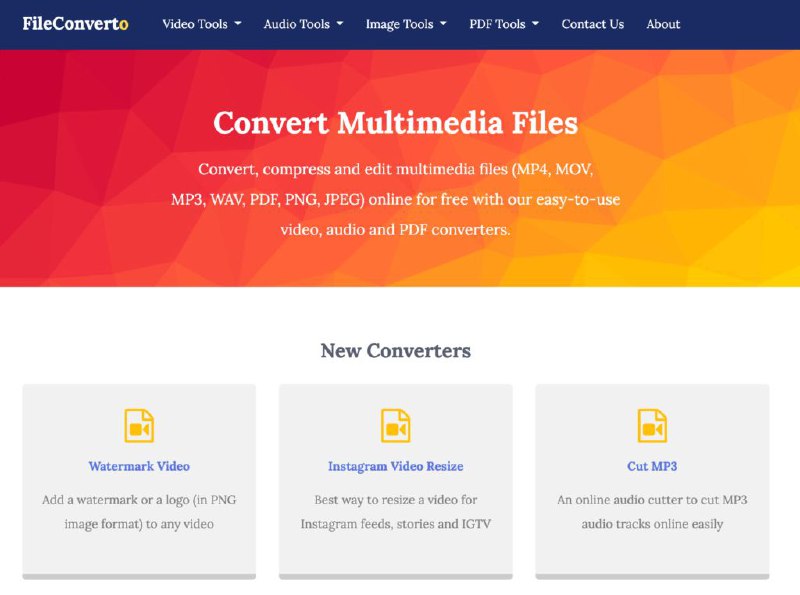Open the Contact Us page
Viewport: 800px width, 595px height.
tap(592, 24)
